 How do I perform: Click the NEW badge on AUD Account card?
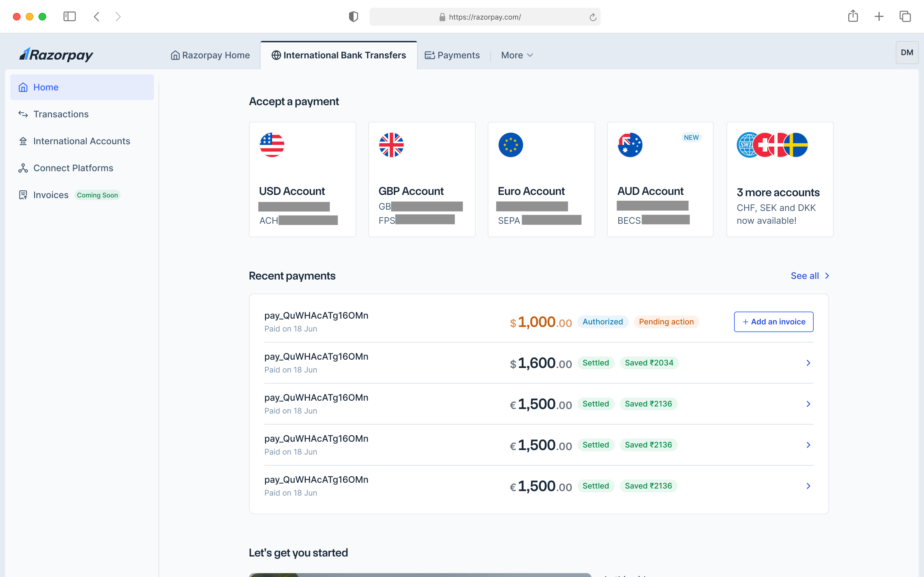pyautogui.click(x=691, y=138)
